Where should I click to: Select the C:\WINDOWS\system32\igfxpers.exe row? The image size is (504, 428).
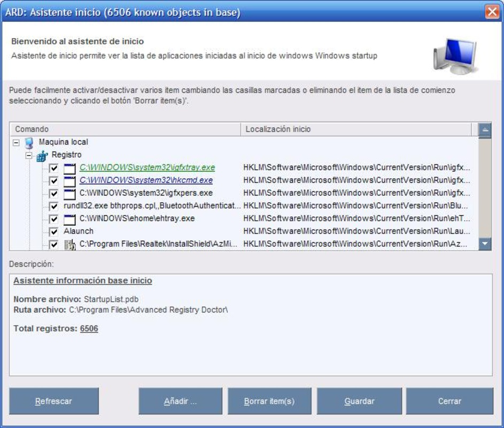[146, 193]
